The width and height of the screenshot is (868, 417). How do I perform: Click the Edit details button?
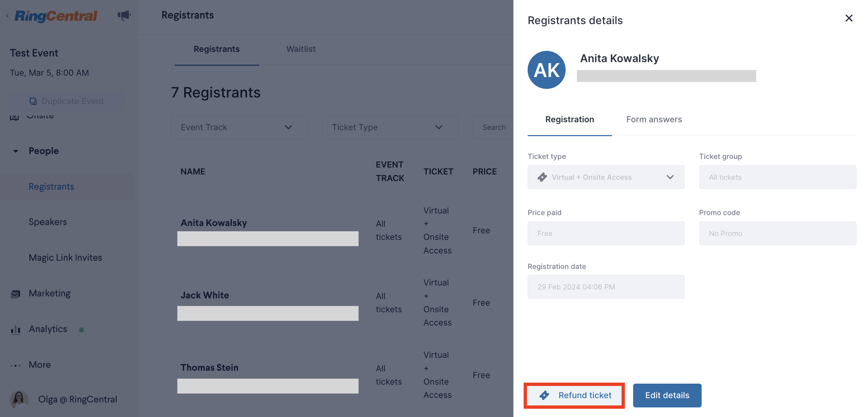[667, 396]
